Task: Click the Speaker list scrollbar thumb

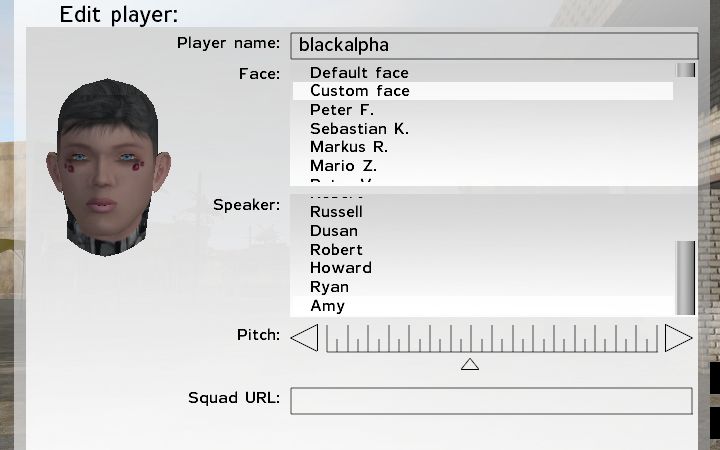Action: pyautogui.click(x=686, y=278)
